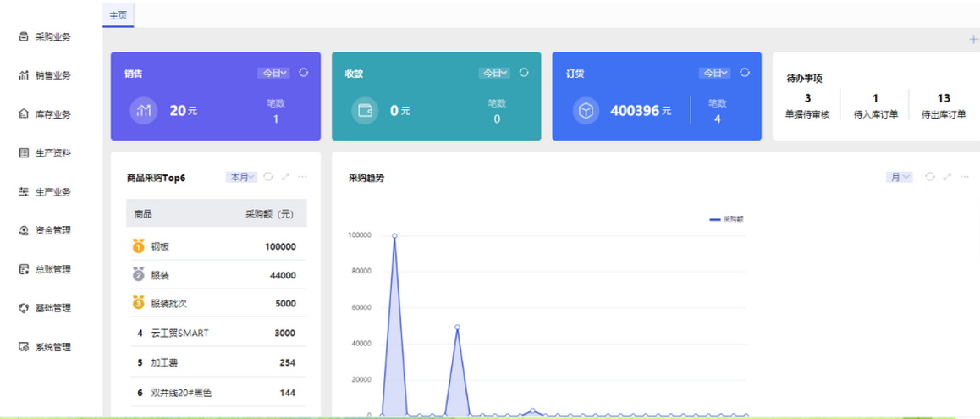Viewport: 980px width, 419px height.
Task: Go to 系统管理 in the sidebar
Action: [x=52, y=347]
